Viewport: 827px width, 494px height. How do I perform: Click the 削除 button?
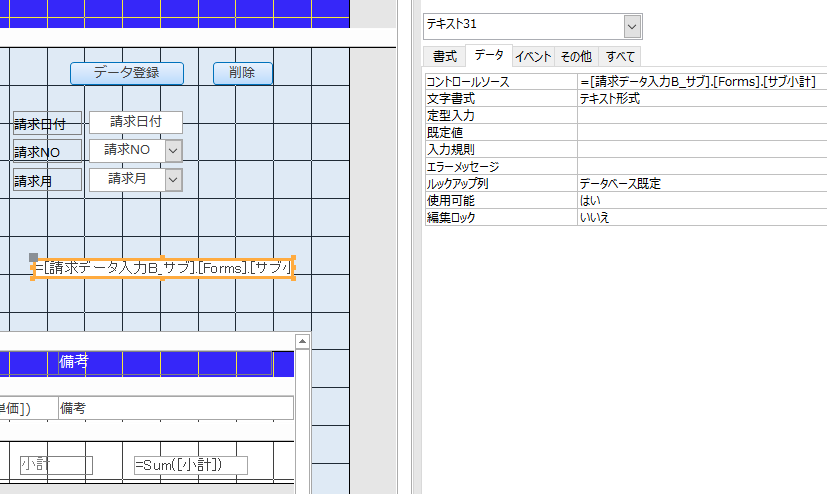[243, 73]
